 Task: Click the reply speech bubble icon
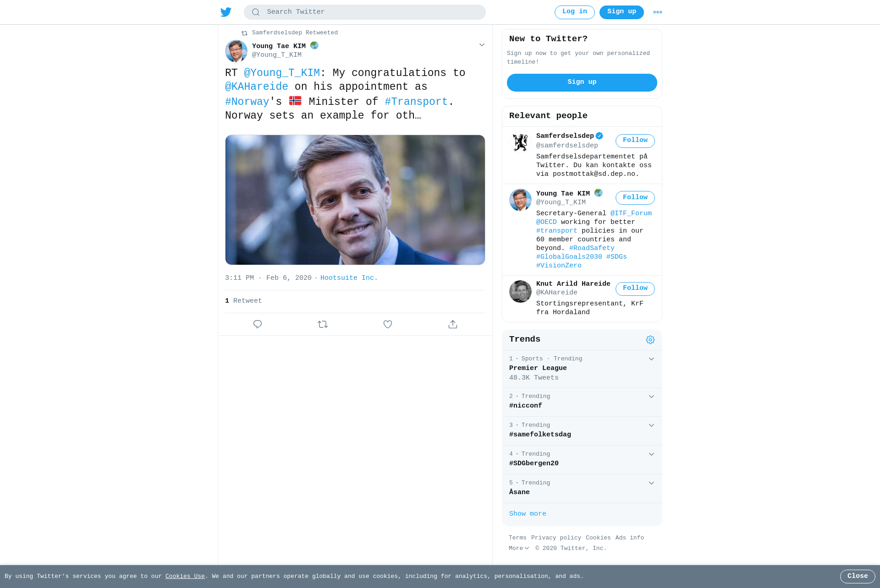[258, 324]
